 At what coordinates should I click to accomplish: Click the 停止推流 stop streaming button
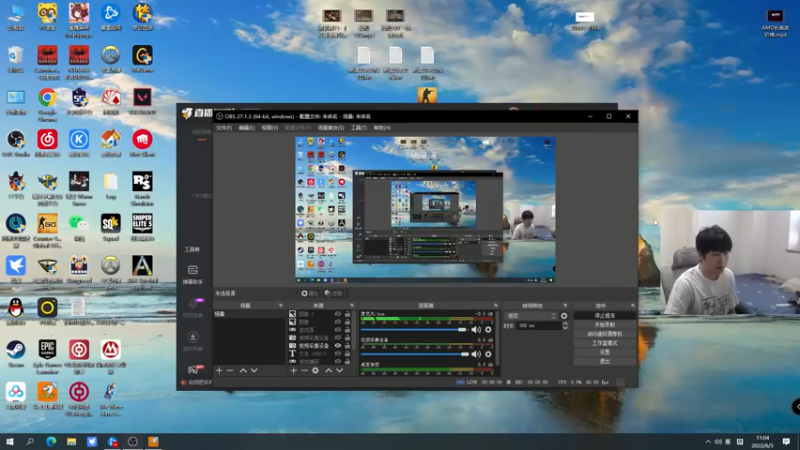(604, 315)
